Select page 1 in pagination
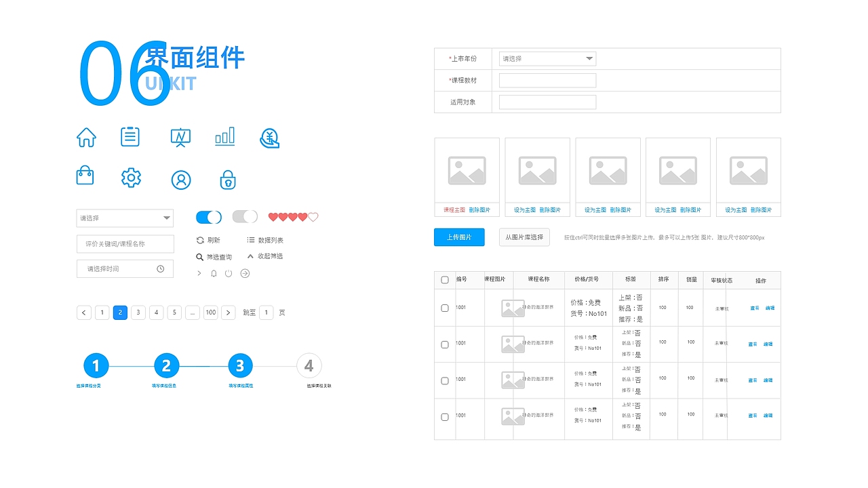Screen dimensions: 868x488 pyautogui.click(x=102, y=312)
